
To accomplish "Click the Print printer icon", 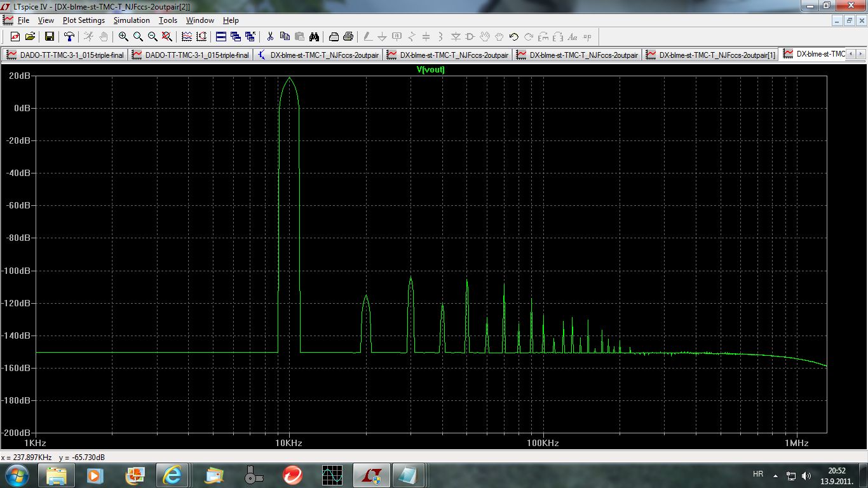I will tap(348, 37).
